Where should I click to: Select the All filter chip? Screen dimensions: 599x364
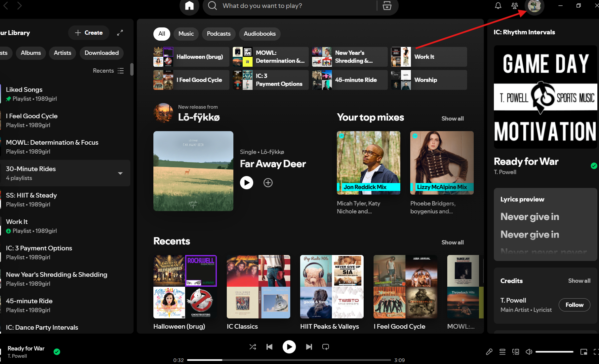(x=162, y=34)
